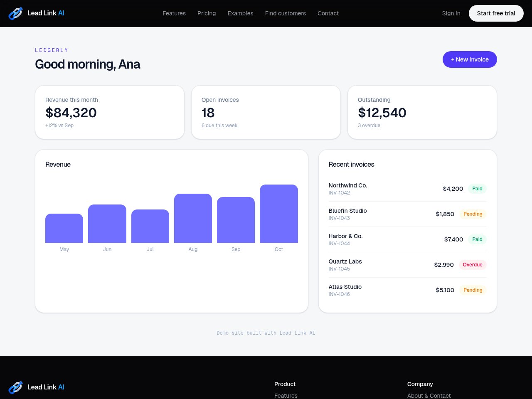Open the footer Features link
Image resolution: width=532 pixels, height=399 pixels.
(x=286, y=396)
